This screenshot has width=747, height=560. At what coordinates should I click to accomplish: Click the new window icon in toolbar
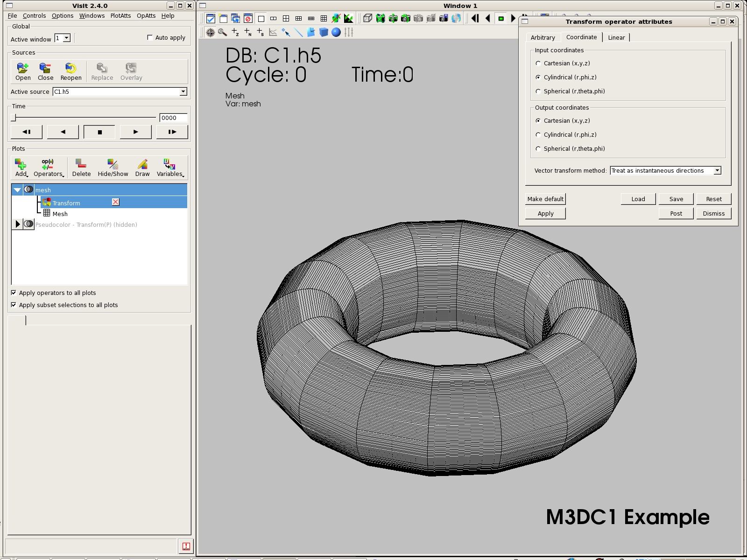tap(223, 19)
